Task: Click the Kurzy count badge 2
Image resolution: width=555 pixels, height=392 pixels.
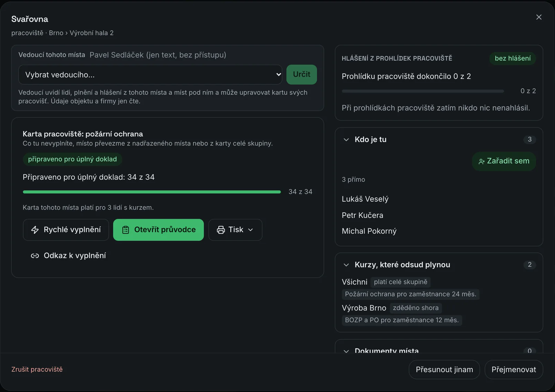Action: 530,265
